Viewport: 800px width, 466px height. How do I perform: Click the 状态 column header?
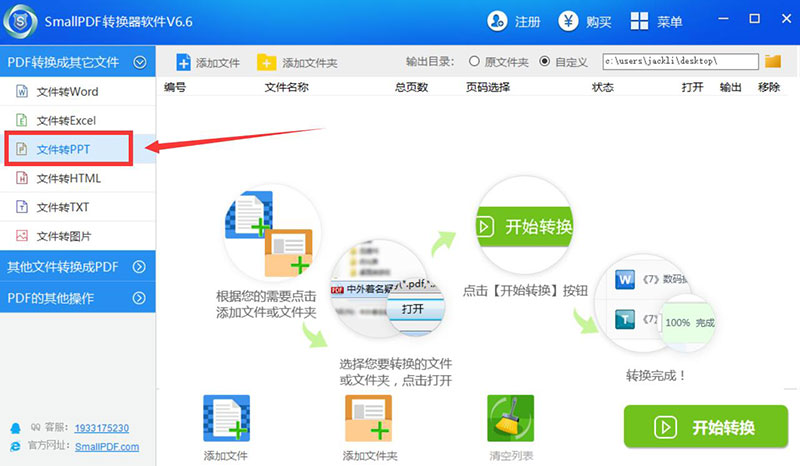coord(603,87)
